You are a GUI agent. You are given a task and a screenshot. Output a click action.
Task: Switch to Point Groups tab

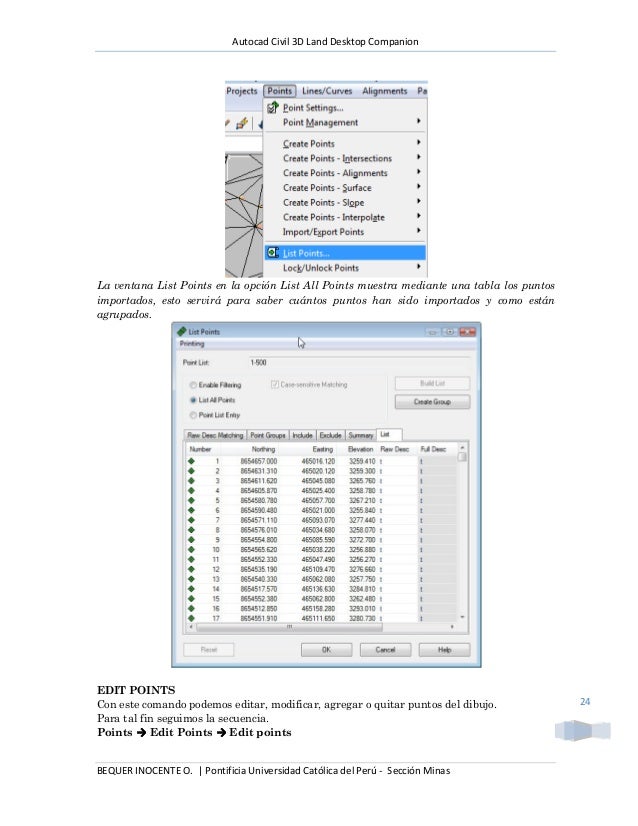[x=268, y=435]
